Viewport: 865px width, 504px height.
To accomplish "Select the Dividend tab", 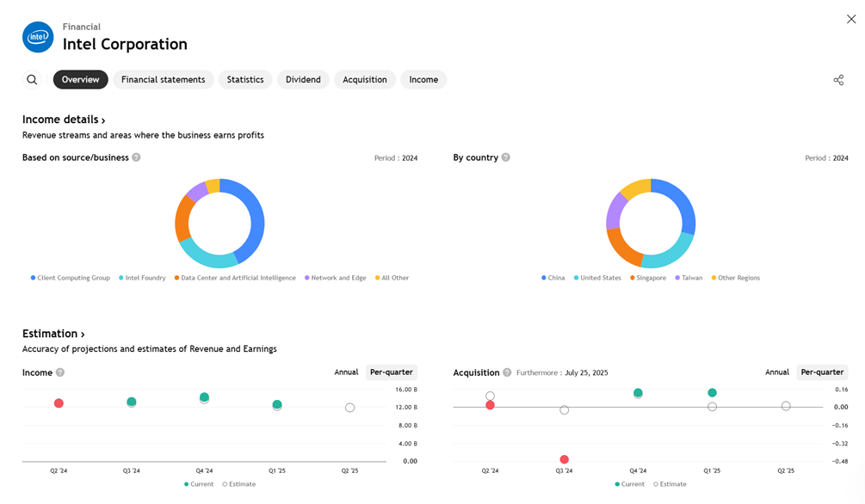I will pyautogui.click(x=304, y=79).
